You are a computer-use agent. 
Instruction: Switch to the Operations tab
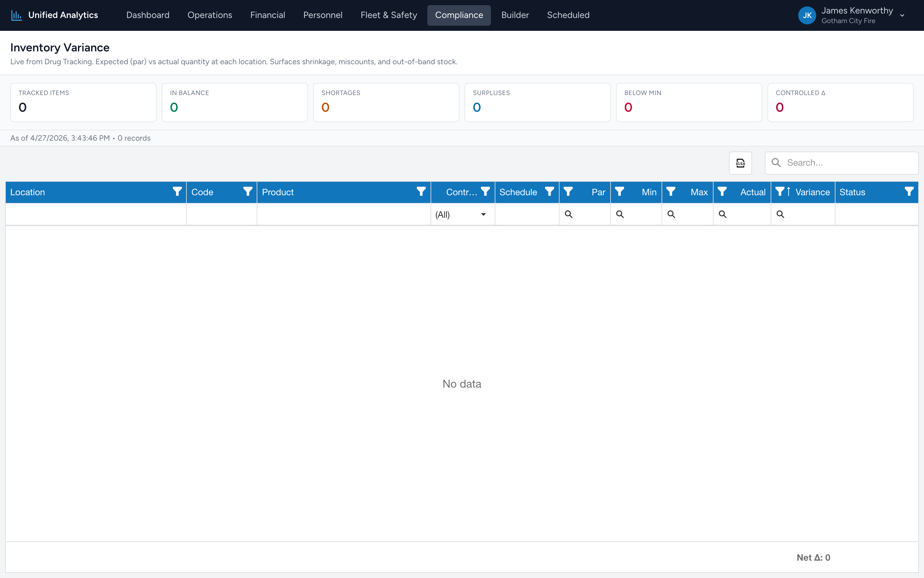(x=210, y=15)
